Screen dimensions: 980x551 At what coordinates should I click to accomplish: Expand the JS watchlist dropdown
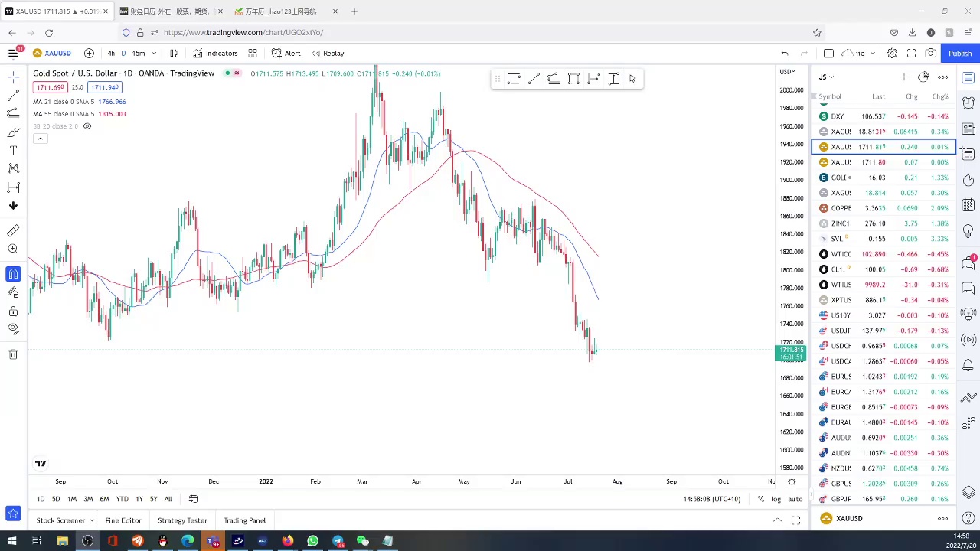pyautogui.click(x=826, y=77)
